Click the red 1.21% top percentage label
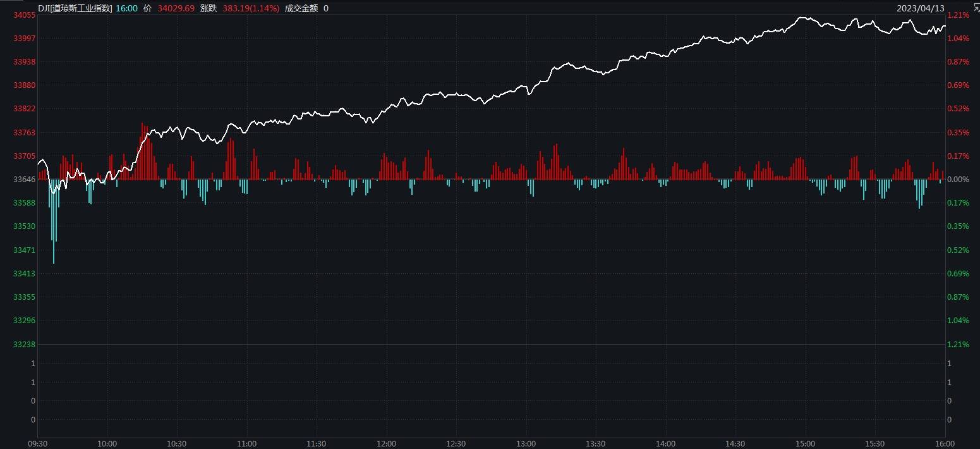Screen dimensions: 980x449 tap(958, 15)
